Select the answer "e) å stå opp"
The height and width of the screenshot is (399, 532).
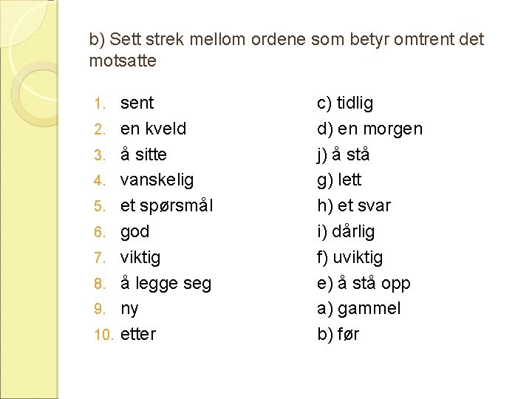point(364,283)
